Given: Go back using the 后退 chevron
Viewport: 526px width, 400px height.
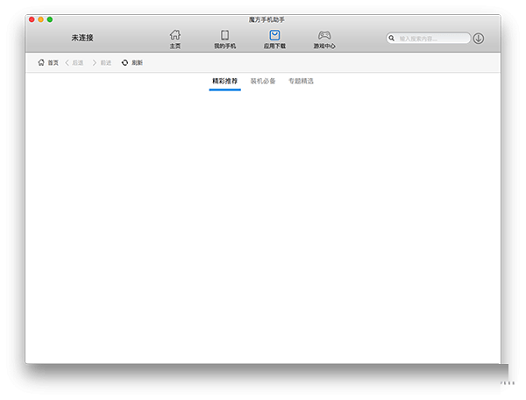Looking at the screenshot, I should tap(67, 62).
